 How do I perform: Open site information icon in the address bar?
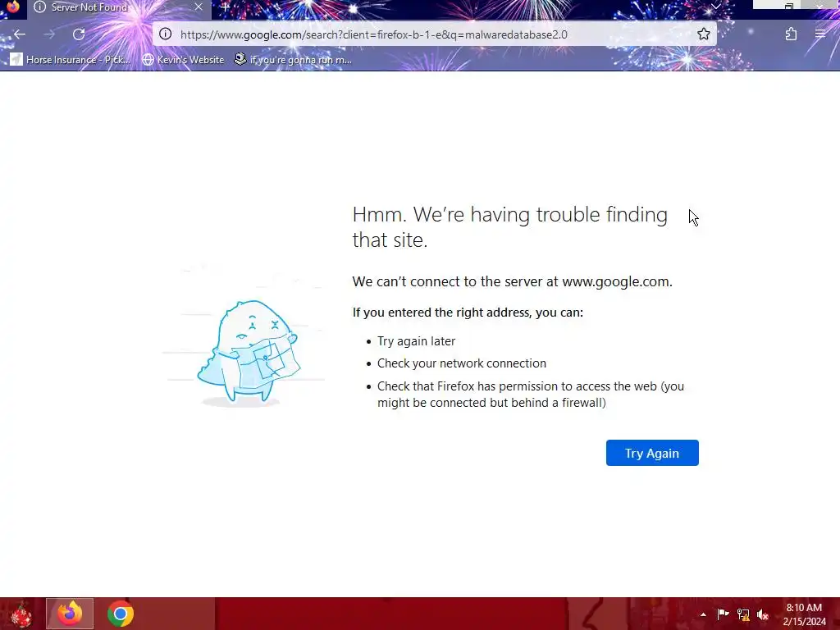(166, 34)
